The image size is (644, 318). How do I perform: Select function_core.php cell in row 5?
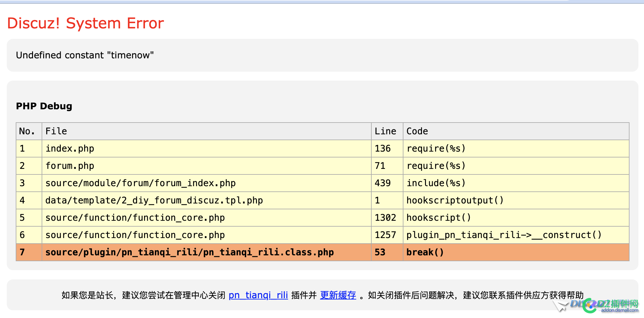pyautogui.click(x=207, y=218)
